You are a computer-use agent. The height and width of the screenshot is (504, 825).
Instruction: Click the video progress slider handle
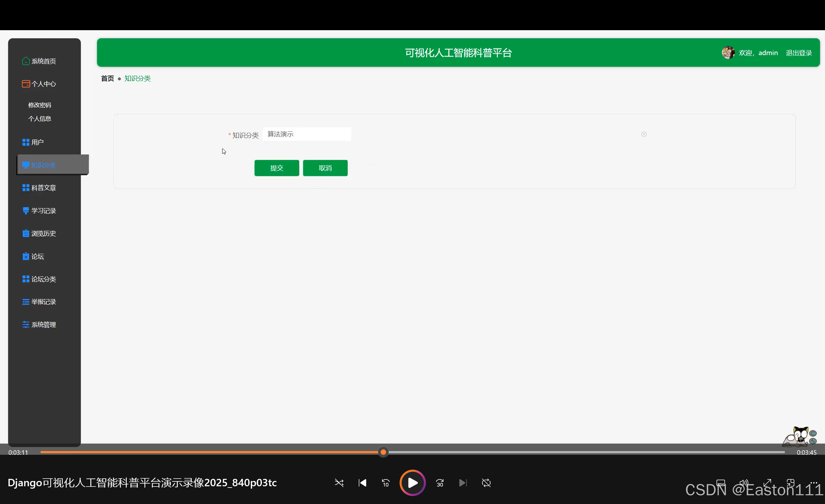pos(383,452)
